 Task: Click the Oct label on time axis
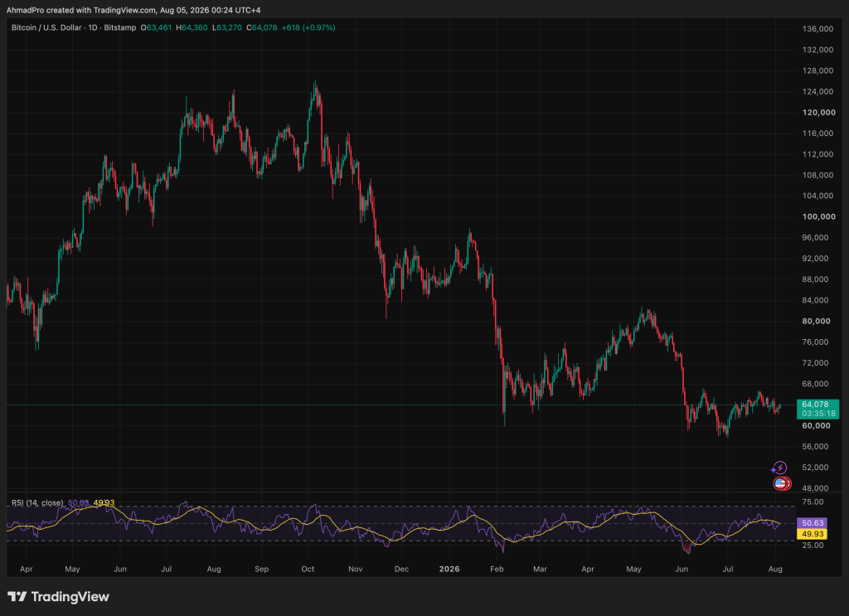coord(308,569)
